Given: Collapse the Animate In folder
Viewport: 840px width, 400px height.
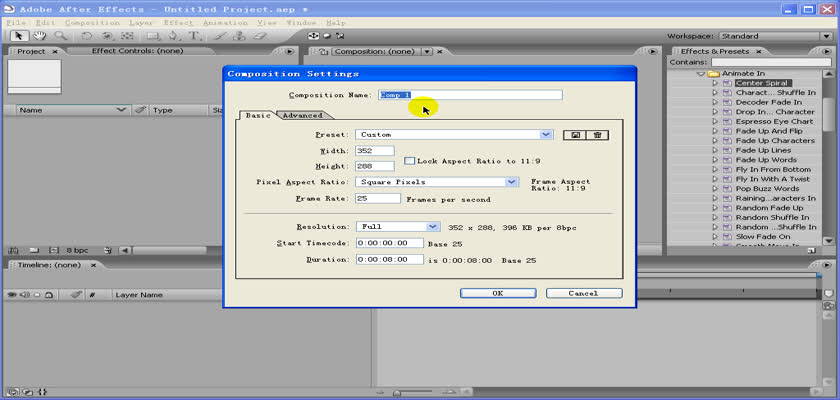Looking at the screenshot, I should [x=701, y=74].
